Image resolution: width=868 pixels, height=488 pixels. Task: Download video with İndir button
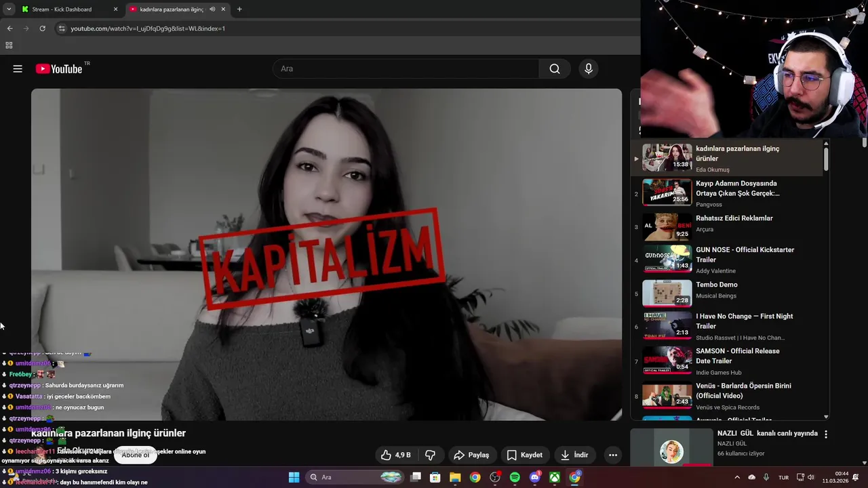[575, 455]
